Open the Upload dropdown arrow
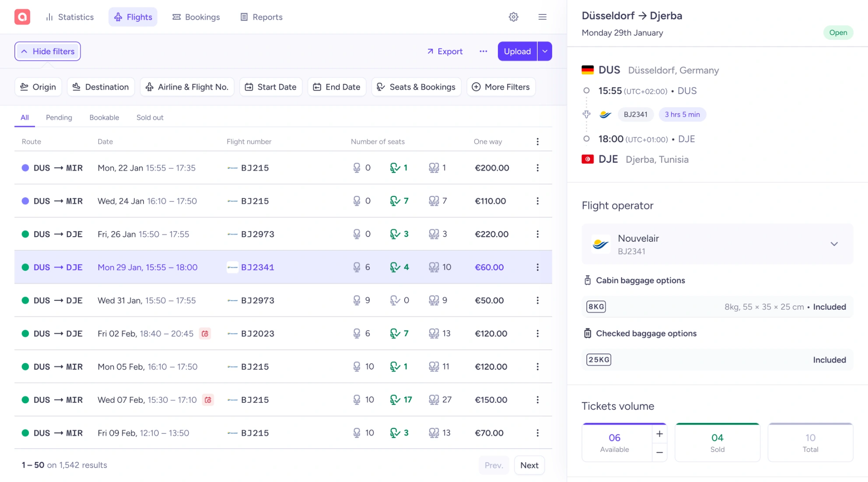This screenshot has height=482, width=868. [545, 51]
